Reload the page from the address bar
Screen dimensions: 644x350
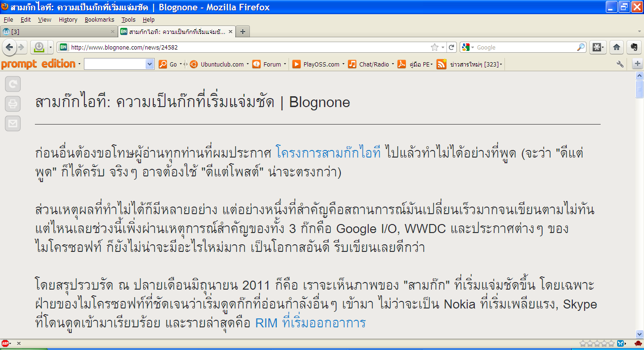pos(452,47)
